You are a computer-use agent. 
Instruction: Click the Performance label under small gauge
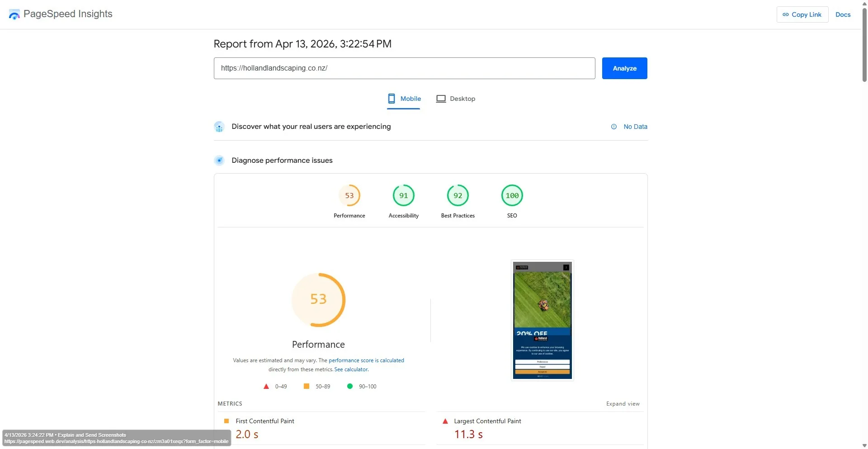point(349,216)
